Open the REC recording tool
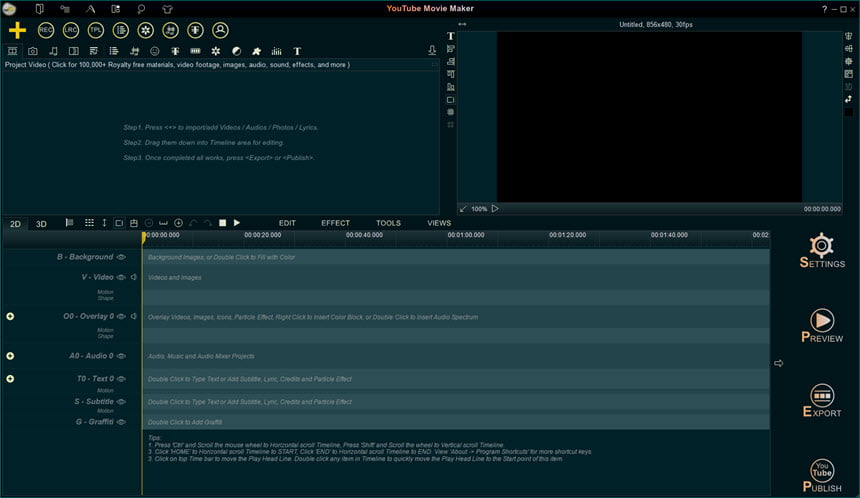This screenshot has height=498, width=860. (46, 30)
